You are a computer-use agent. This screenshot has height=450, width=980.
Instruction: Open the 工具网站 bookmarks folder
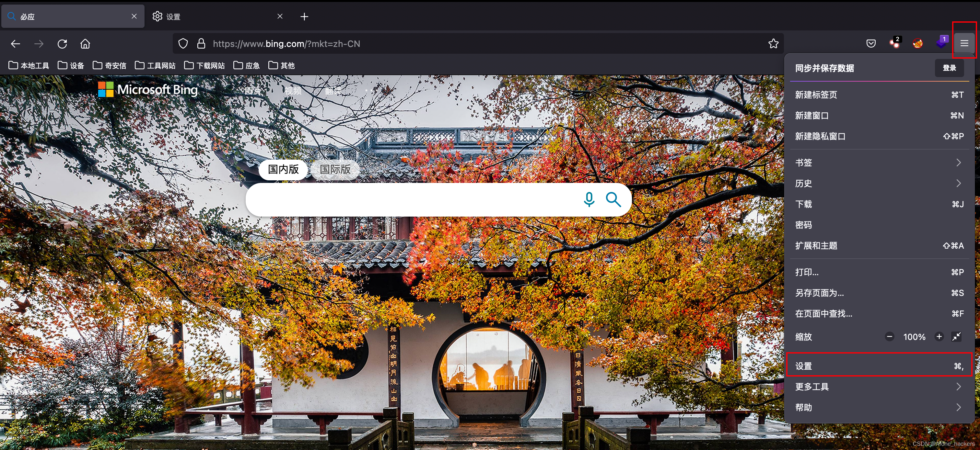[155, 65]
